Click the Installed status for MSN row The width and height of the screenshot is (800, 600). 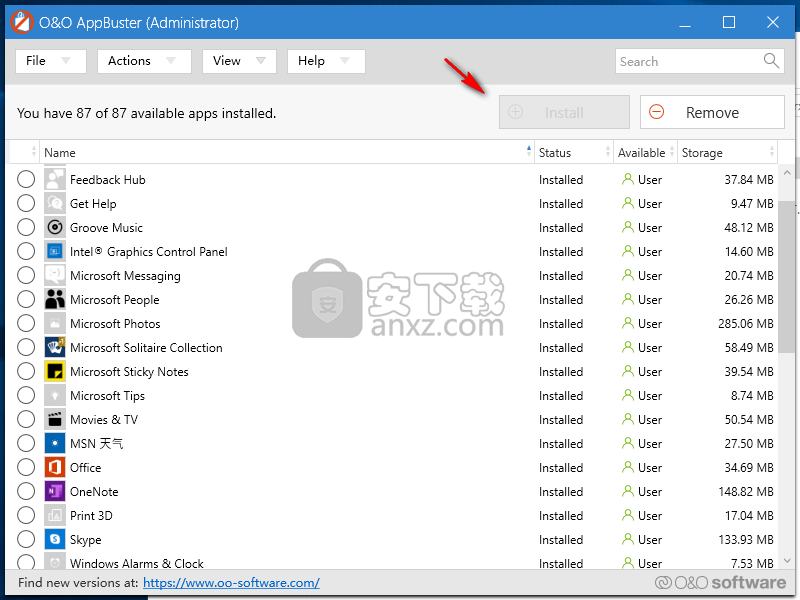[x=561, y=443]
